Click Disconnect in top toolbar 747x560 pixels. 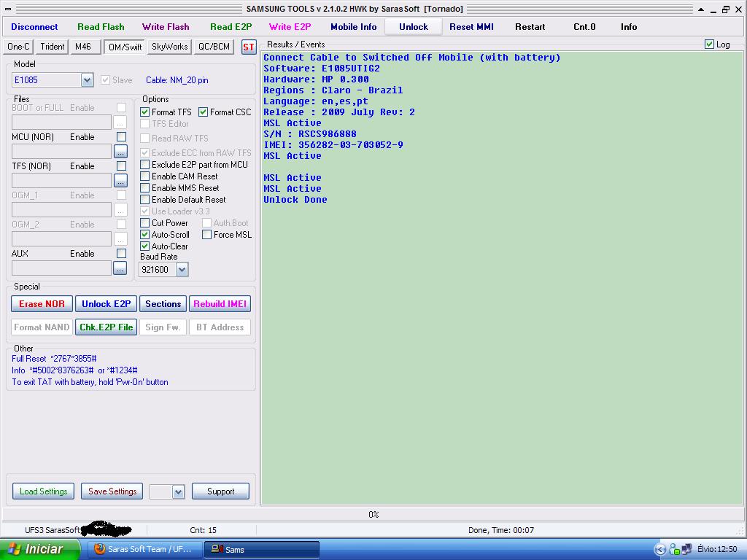pos(34,27)
